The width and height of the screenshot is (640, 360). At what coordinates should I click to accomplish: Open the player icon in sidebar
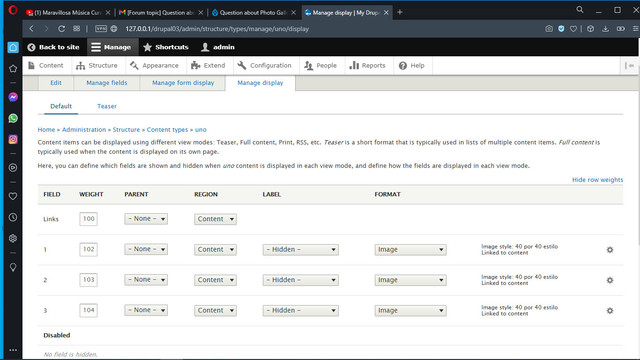pos(13,168)
